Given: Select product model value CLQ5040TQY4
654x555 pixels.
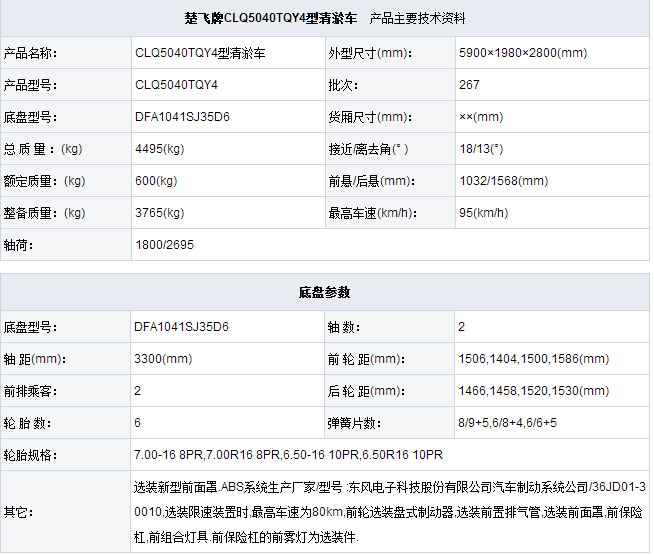Looking at the screenshot, I should pos(176,85).
